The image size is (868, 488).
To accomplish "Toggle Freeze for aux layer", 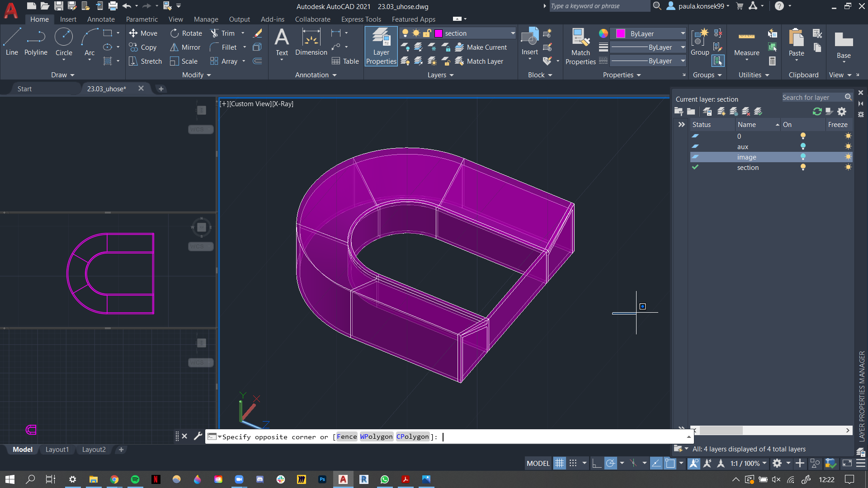I will (x=848, y=146).
